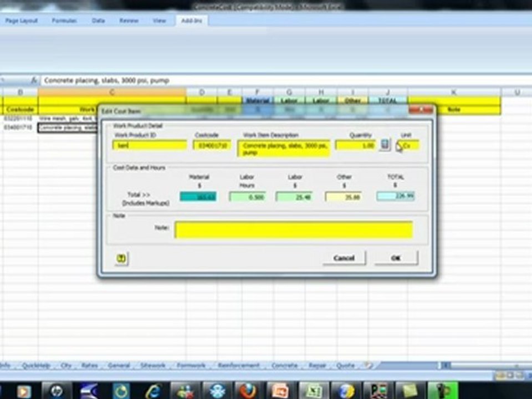Click the TOTAL $ field
Image resolution: width=532 pixels, height=399 pixels.
tap(395, 196)
